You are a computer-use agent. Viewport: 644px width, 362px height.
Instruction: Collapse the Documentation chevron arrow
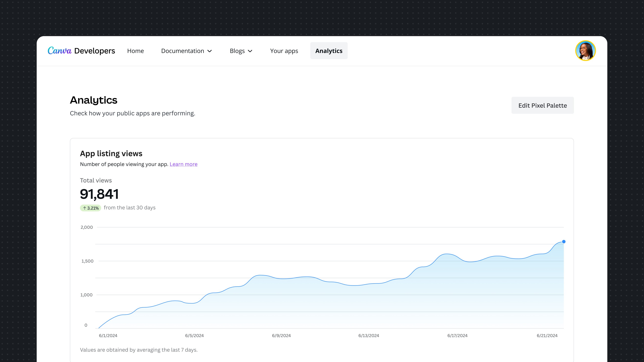click(x=210, y=51)
